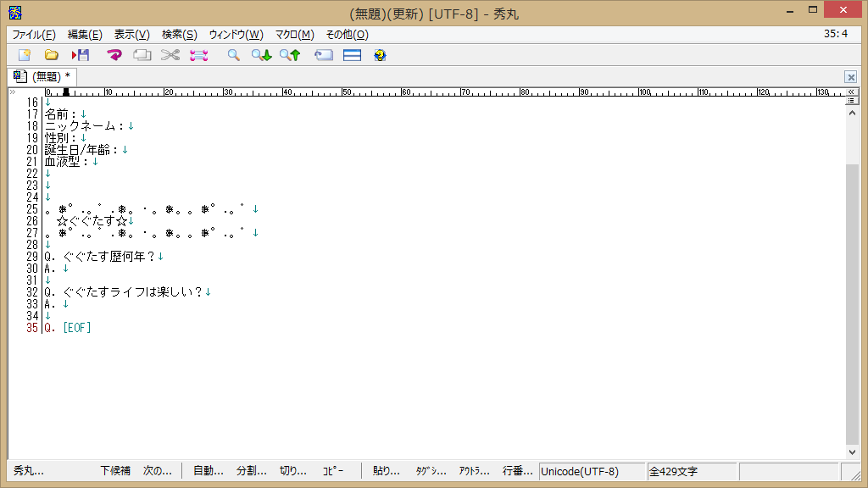Click the split window toolbar icon
Screen dimensions: 868x488
[x=352, y=55]
